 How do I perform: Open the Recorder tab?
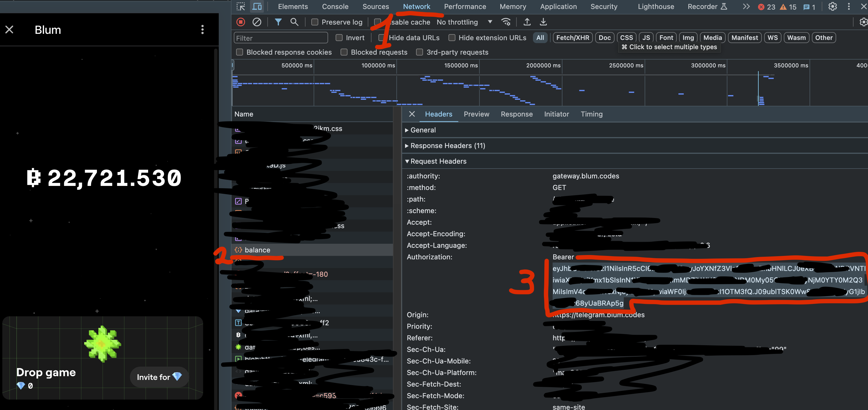[x=707, y=6]
